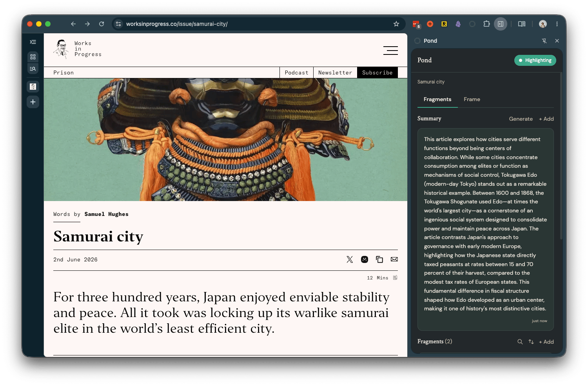This screenshot has width=588, height=386.
Task: Open Works in Progress home logo
Action: tap(78, 49)
